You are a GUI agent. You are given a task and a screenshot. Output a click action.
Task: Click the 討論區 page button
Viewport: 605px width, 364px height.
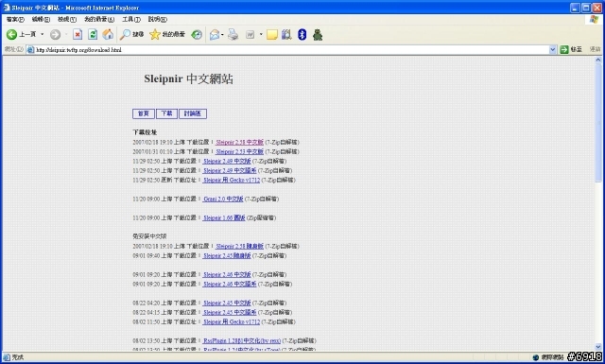[193, 113]
